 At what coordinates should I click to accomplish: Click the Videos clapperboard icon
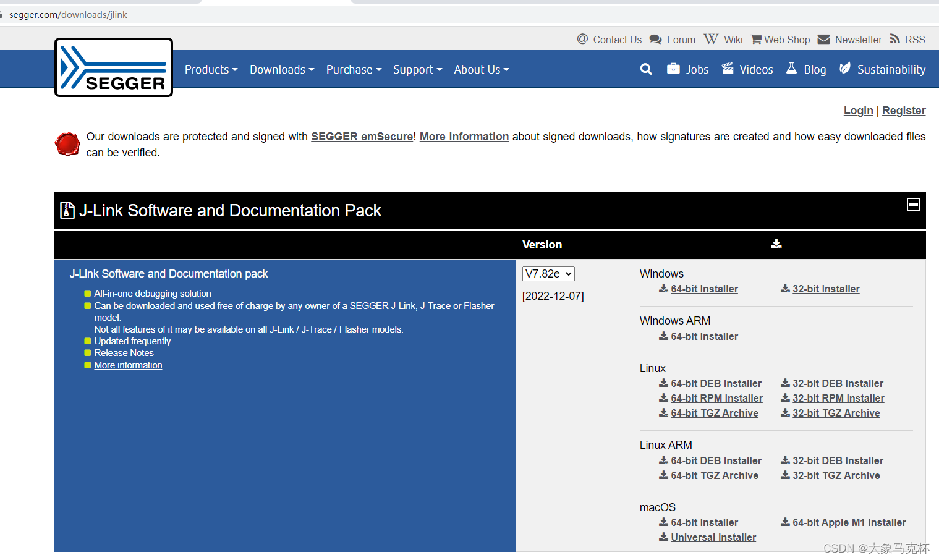point(728,69)
